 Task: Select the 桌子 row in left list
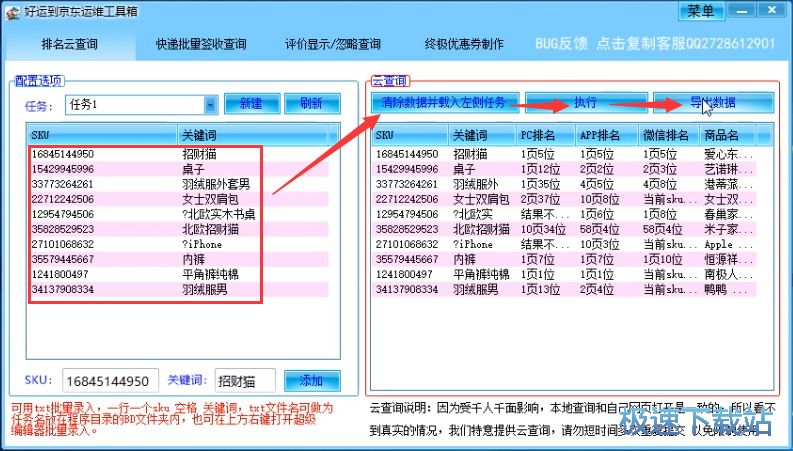click(x=145, y=169)
